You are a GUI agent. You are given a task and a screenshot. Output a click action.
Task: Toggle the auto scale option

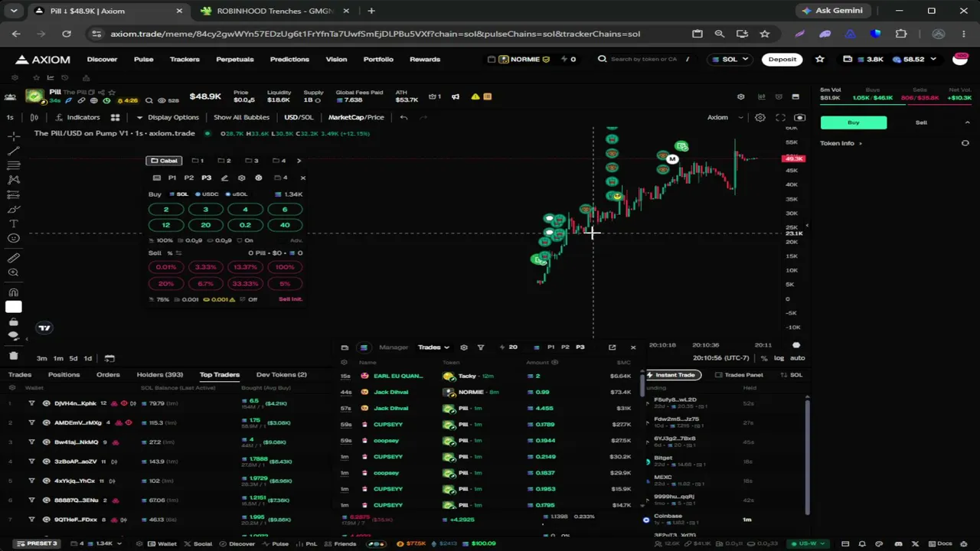click(797, 358)
